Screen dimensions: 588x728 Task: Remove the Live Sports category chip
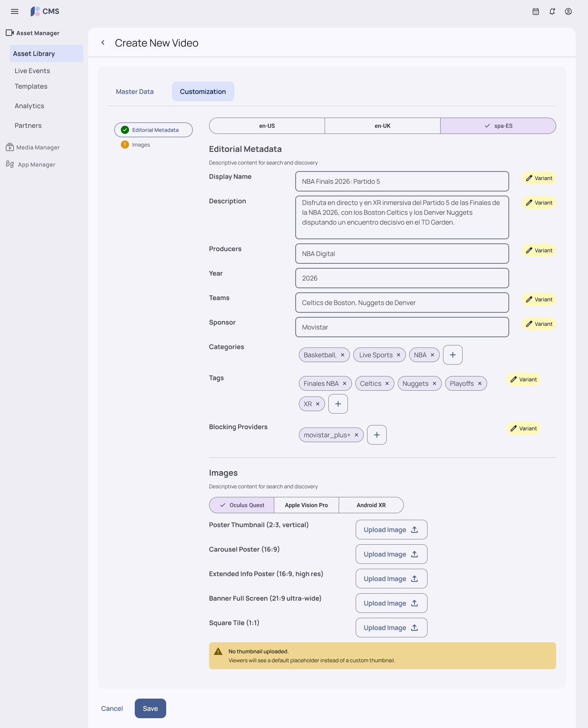pyautogui.click(x=399, y=355)
